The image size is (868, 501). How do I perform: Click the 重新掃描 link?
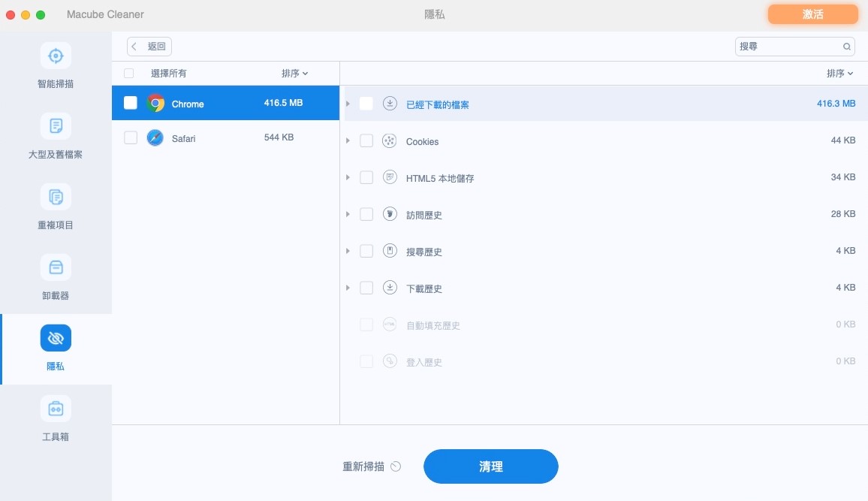(363, 466)
